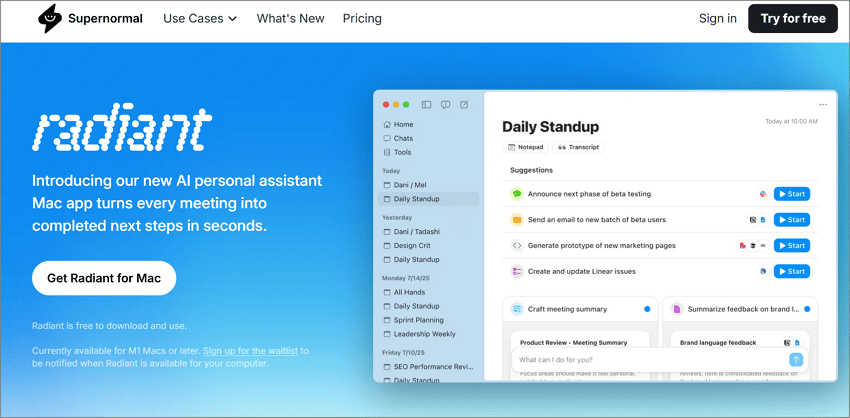Toggle the sidebar panel icon in the app window
The height and width of the screenshot is (418, 850).
(426, 105)
